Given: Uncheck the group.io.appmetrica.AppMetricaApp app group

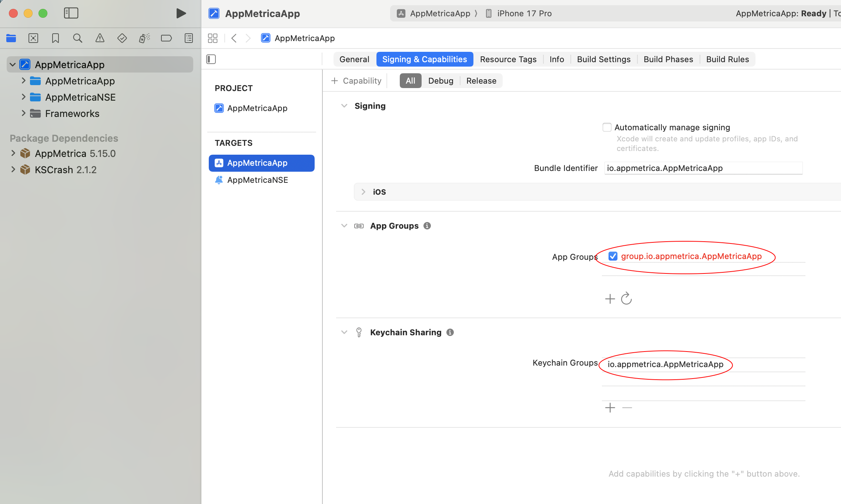Looking at the screenshot, I should point(613,256).
